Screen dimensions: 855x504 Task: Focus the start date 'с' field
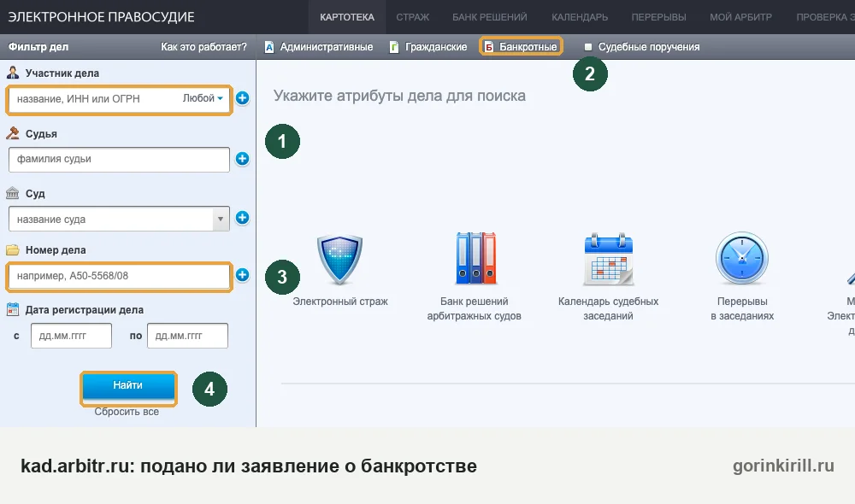pos(71,336)
